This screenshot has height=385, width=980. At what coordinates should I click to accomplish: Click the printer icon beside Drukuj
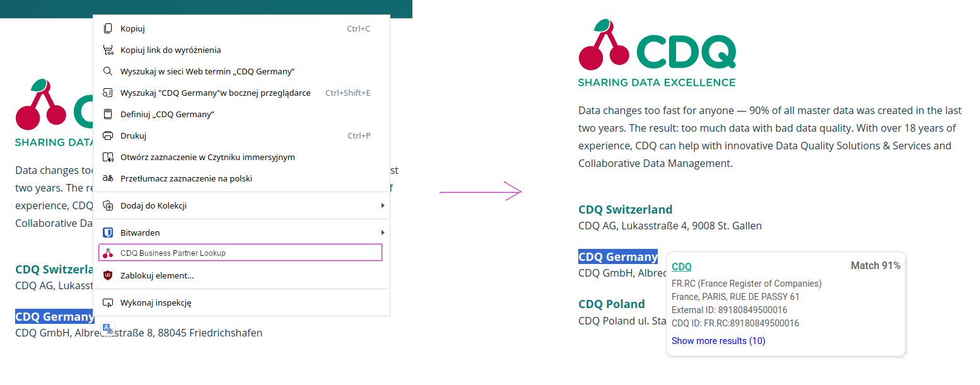tap(108, 135)
